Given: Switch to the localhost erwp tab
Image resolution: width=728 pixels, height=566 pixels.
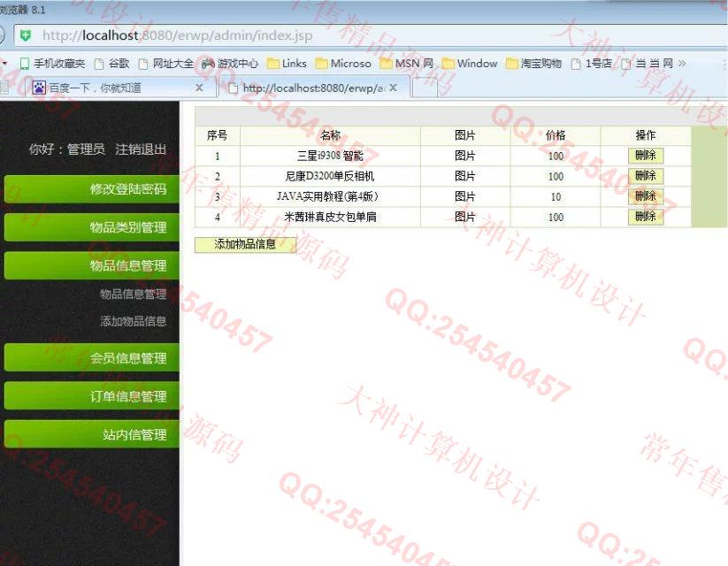Looking at the screenshot, I should 313,88.
